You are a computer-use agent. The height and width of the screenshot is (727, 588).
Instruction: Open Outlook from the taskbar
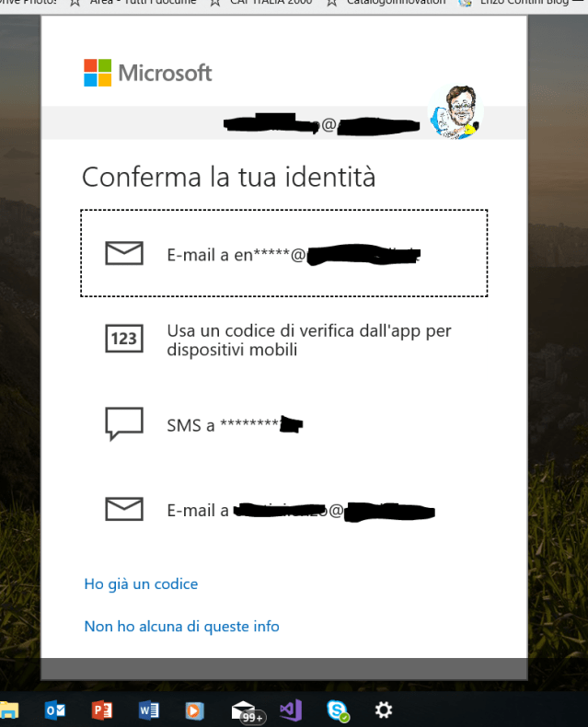(x=55, y=710)
